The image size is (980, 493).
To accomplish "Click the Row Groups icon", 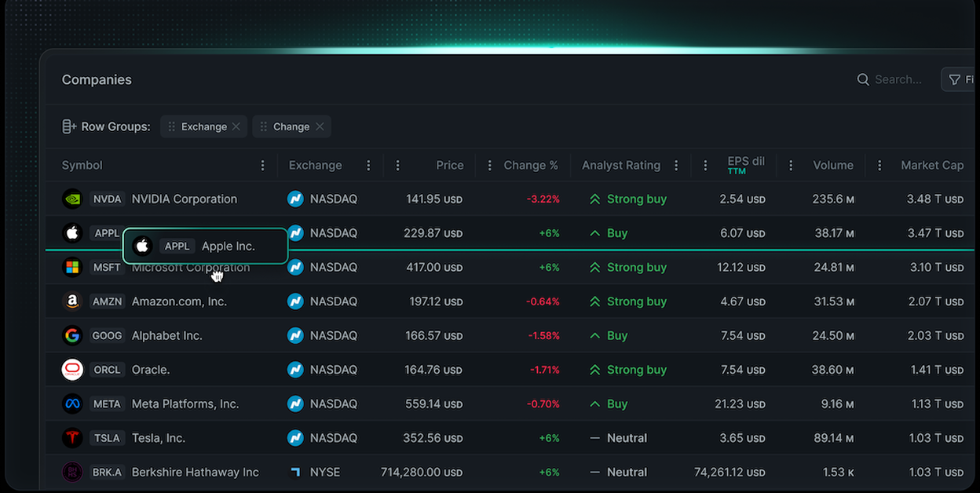I will [69, 126].
